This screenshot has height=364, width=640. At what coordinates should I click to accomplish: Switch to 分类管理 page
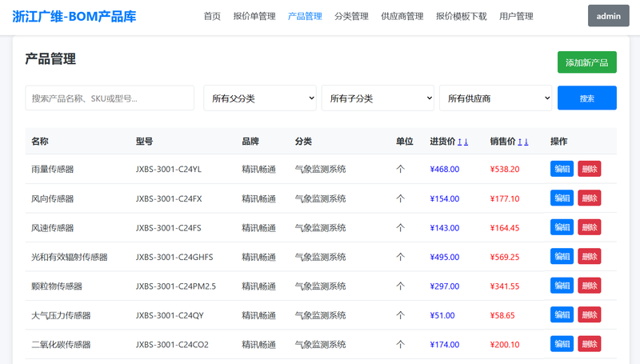(x=351, y=16)
